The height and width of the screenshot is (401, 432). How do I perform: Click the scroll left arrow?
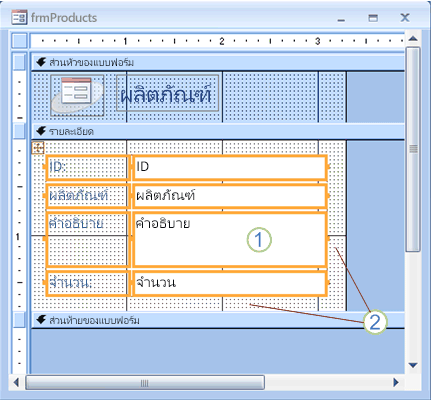(x=16, y=382)
